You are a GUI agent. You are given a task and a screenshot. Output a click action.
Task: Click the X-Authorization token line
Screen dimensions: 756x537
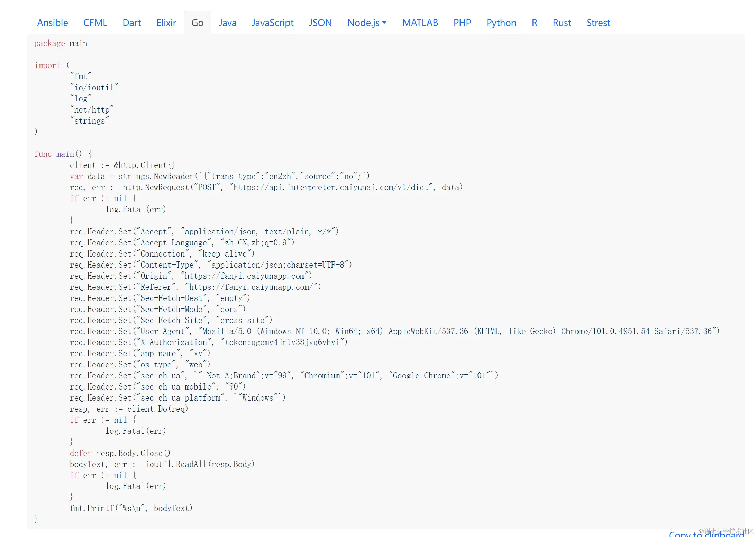tap(208, 342)
